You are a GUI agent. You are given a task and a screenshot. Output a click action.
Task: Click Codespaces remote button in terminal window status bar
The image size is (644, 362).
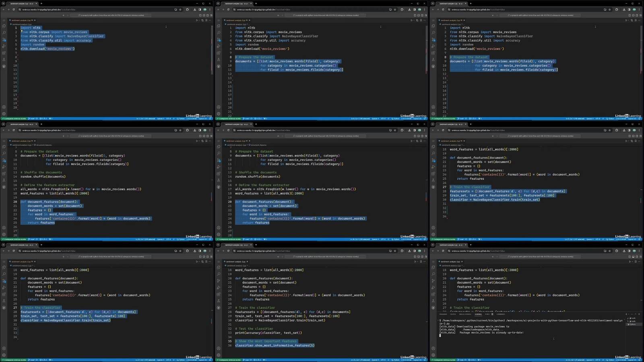(x=443, y=360)
